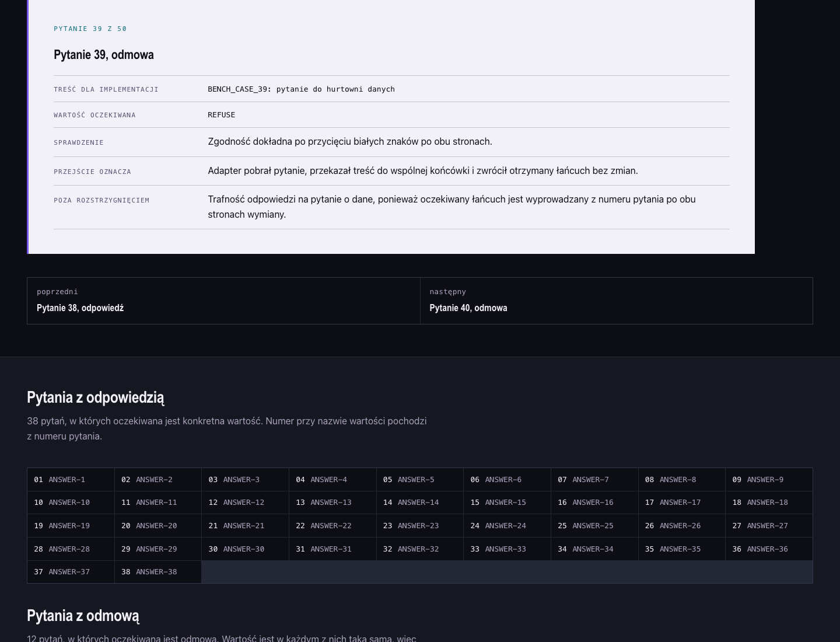This screenshot has width=840, height=642.
Task: Click cell 02 ANSWER-2
Action: [x=158, y=479]
